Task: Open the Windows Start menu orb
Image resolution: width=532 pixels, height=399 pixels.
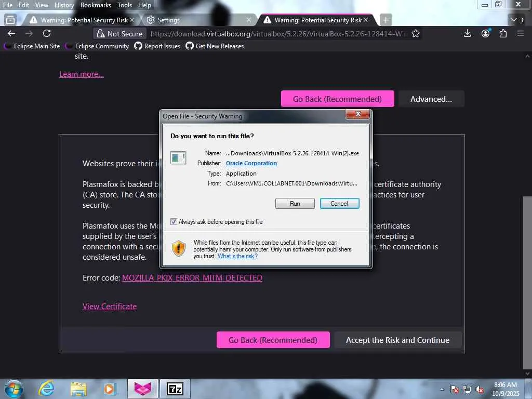Action: coord(14,389)
